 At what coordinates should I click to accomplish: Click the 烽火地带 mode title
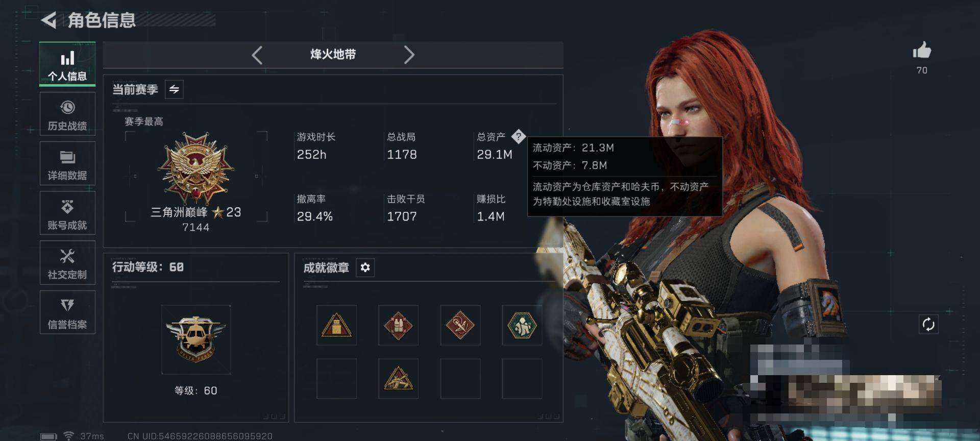[333, 54]
